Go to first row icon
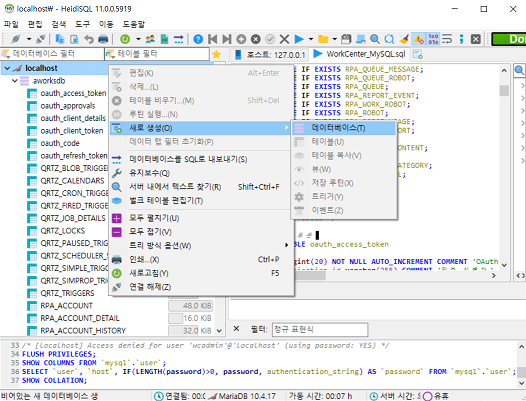This screenshot has height=401, width=526. (x=212, y=39)
